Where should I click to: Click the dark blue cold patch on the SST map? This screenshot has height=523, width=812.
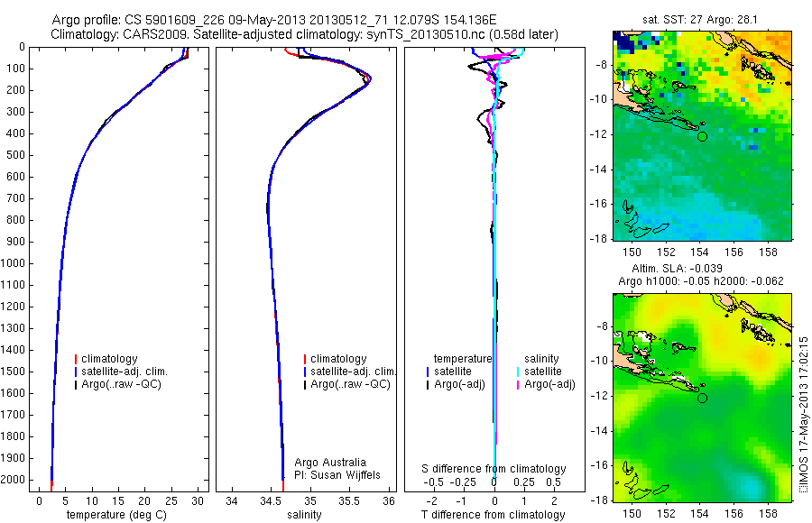[x=625, y=42]
